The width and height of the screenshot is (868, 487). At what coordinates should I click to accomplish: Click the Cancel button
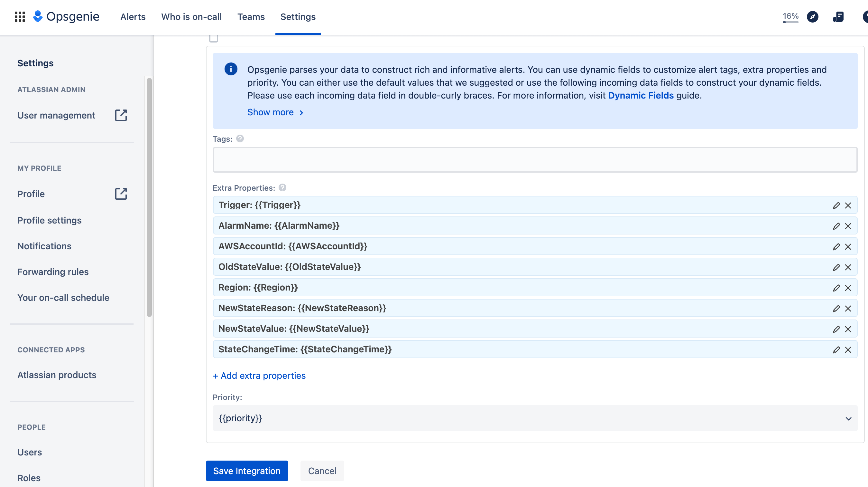322,471
